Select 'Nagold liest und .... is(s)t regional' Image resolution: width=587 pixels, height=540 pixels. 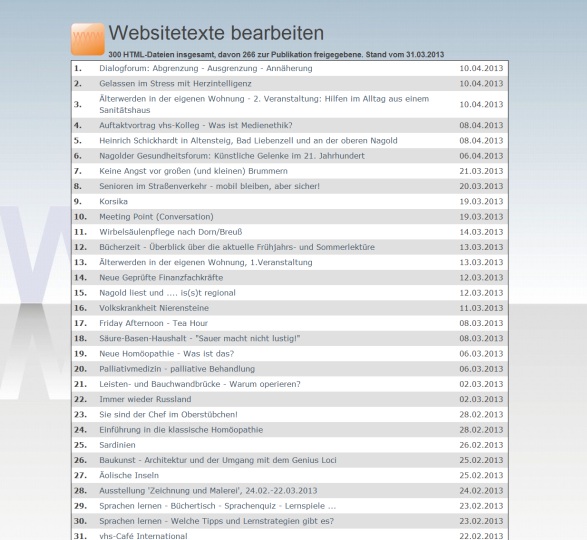[167, 293]
